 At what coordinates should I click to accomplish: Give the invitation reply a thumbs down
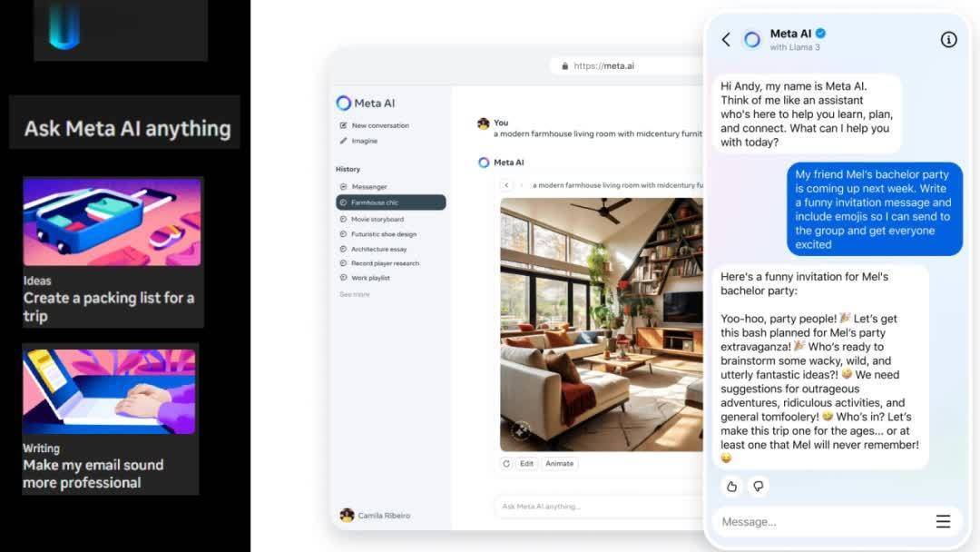[759, 487]
